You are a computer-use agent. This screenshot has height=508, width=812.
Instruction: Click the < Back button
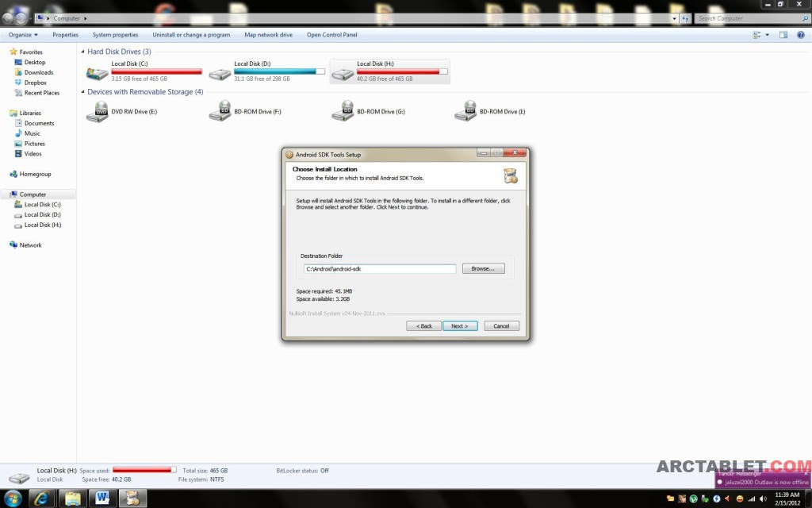click(x=424, y=326)
